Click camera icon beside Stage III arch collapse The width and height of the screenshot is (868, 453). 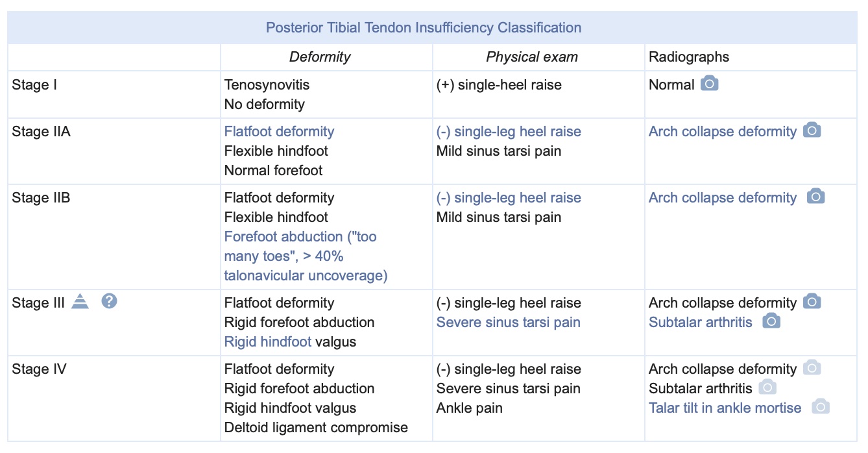(x=812, y=302)
